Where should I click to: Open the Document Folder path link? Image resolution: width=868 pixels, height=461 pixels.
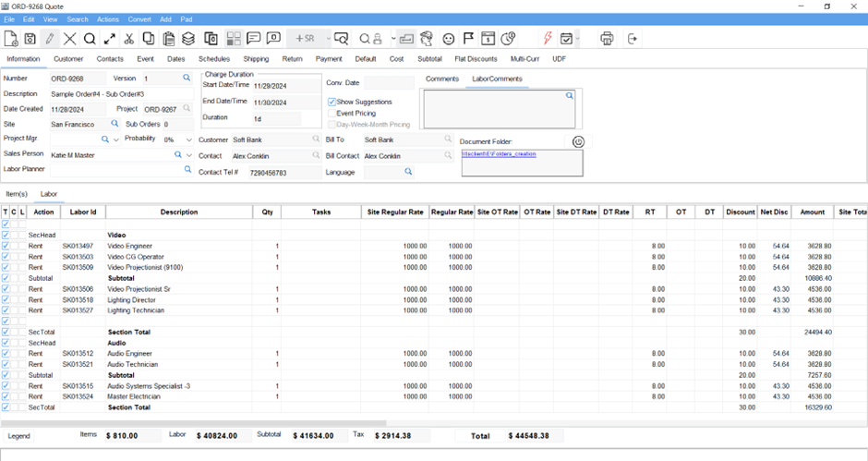pyautogui.click(x=499, y=154)
